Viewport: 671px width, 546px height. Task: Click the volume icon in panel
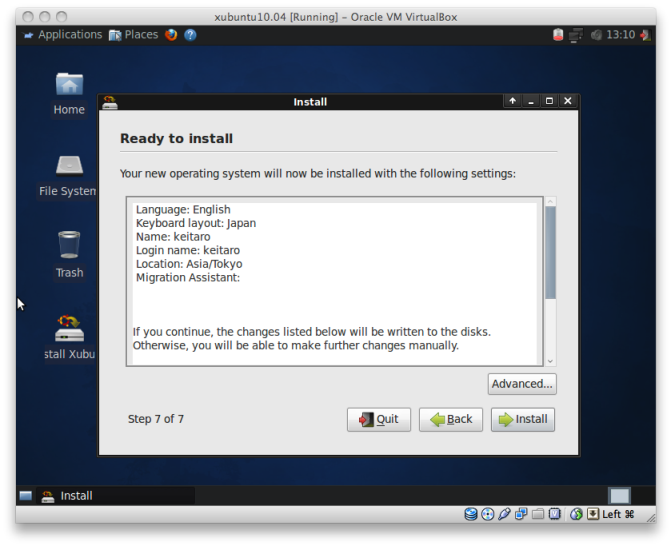coord(596,35)
